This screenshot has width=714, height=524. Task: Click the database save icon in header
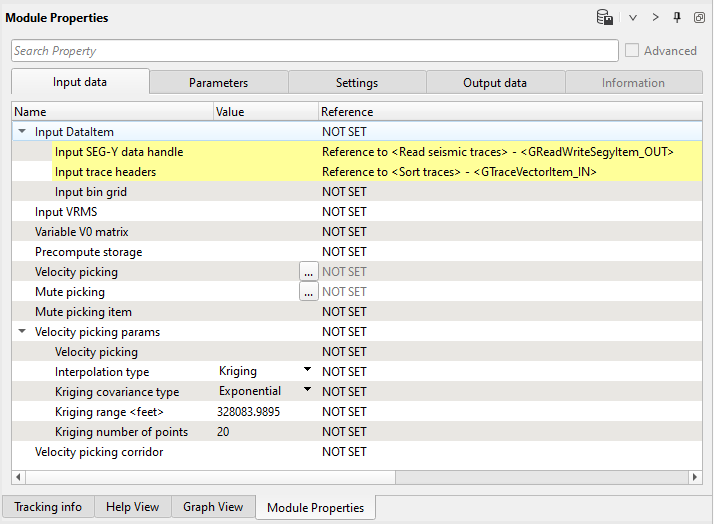click(604, 18)
